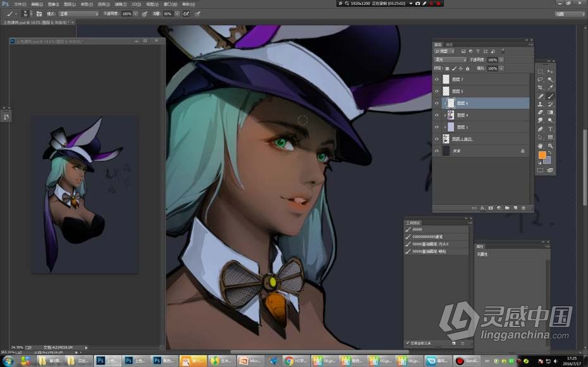Select the Hand tool

[x=540, y=146]
